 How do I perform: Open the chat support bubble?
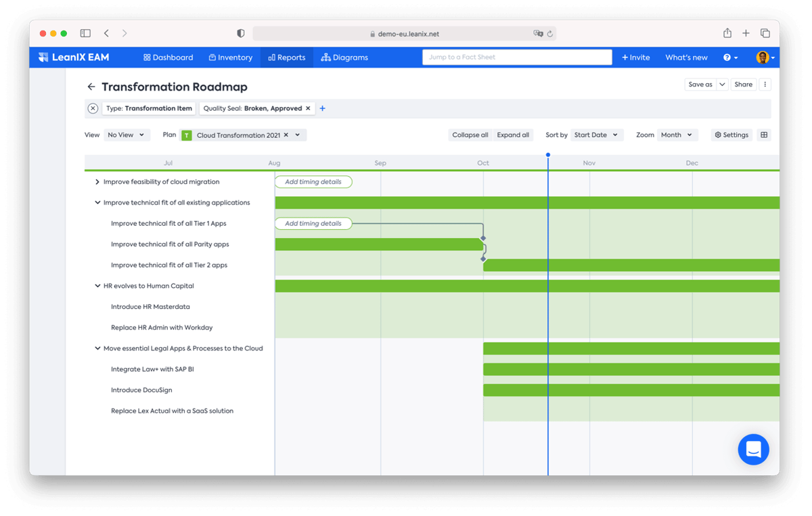click(753, 449)
